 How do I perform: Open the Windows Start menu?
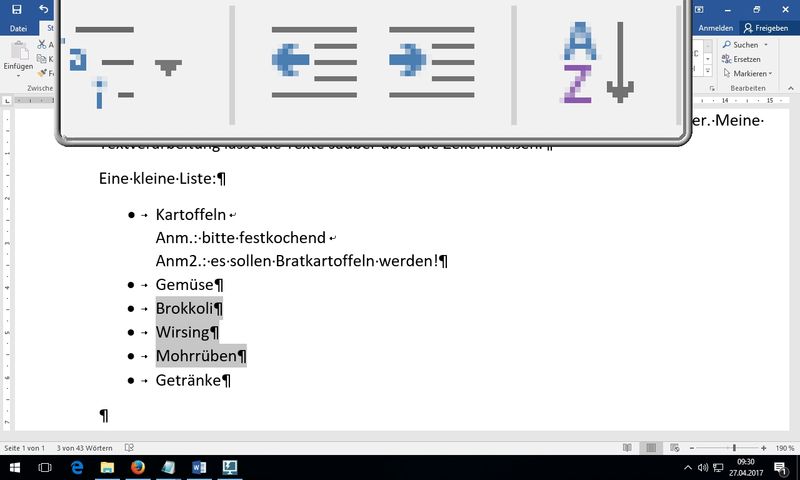point(14,467)
